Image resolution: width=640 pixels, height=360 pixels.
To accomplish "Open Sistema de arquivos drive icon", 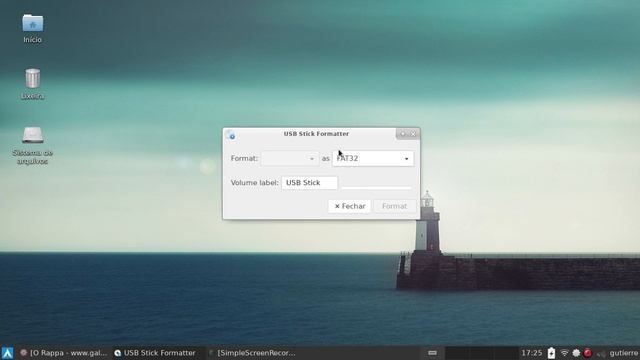I will click(x=33, y=135).
